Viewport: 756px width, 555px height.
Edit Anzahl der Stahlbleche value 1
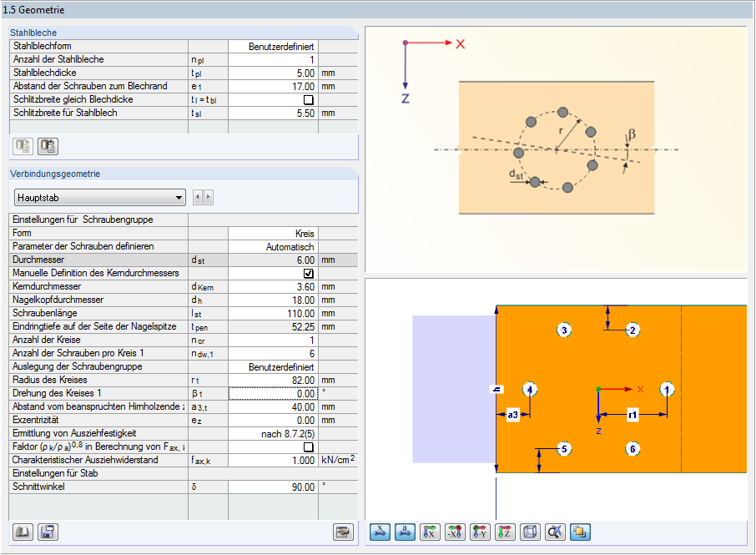tap(273, 60)
